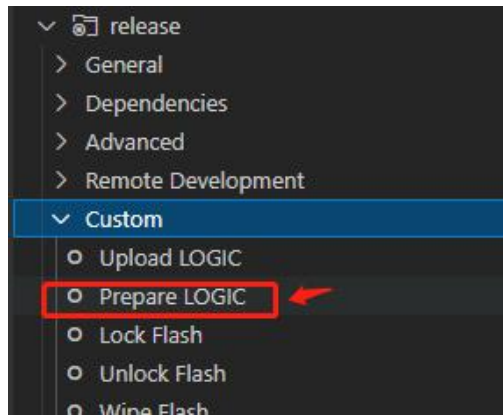Expand the Dependencies chevron arrow

coord(61,103)
